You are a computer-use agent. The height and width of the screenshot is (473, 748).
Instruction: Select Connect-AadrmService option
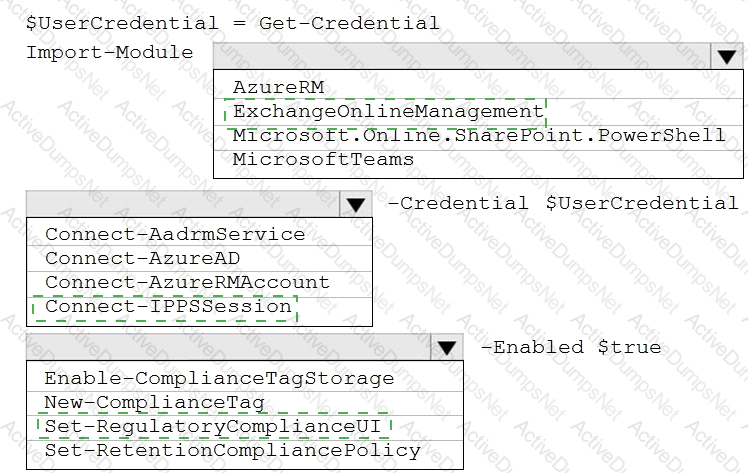175,234
